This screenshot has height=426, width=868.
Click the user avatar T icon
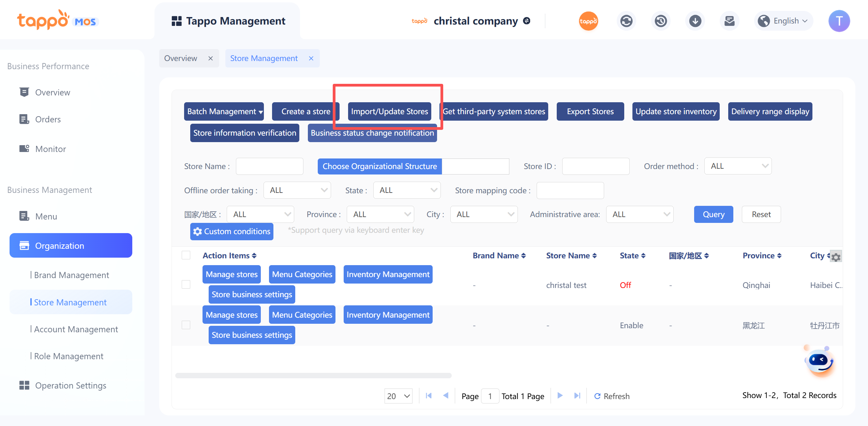pos(839,21)
